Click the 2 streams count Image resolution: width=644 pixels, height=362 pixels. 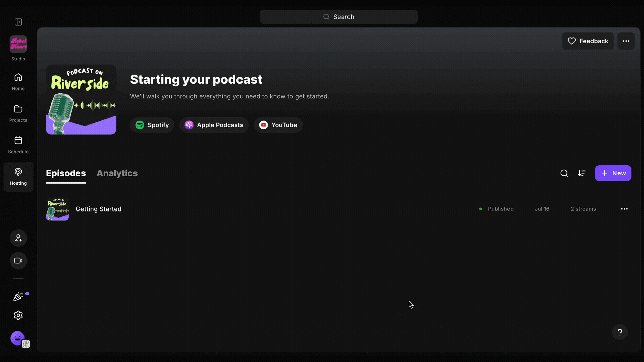pyautogui.click(x=583, y=209)
